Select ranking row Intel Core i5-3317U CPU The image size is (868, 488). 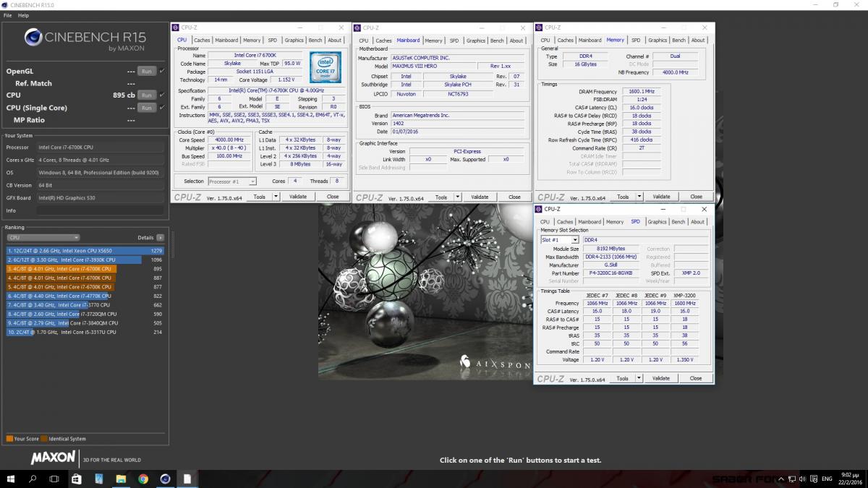85,332
